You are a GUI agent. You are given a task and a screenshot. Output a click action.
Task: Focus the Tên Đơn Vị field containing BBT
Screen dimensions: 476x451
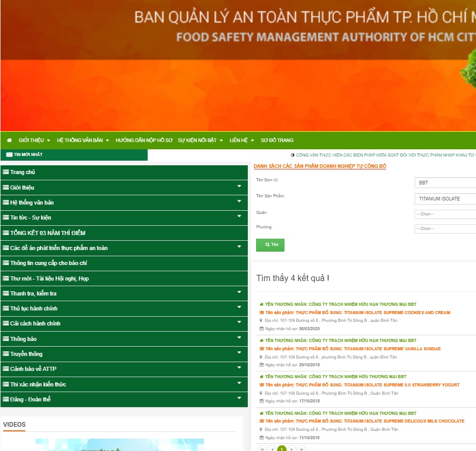tap(445, 183)
